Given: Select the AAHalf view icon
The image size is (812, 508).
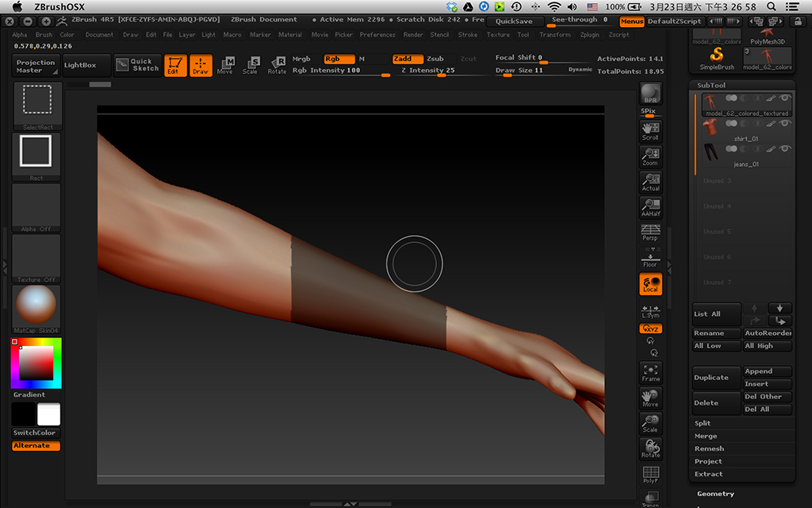Looking at the screenshot, I should point(650,206).
